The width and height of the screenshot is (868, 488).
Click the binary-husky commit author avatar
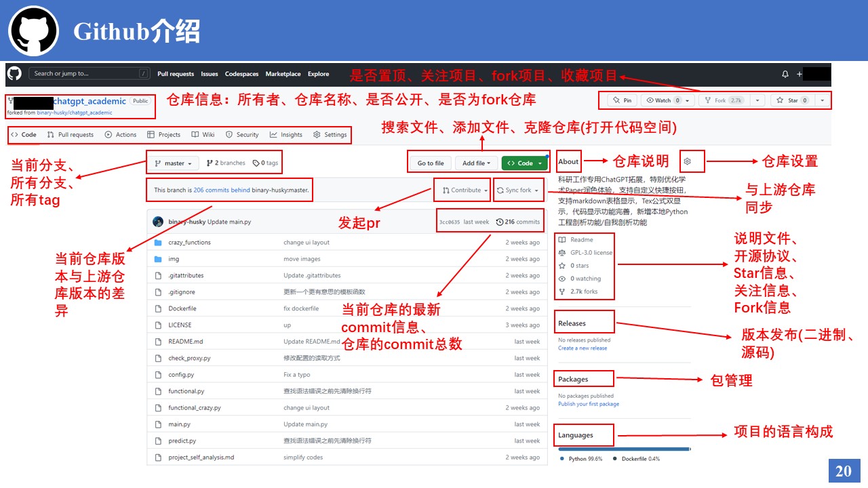[158, 222]
